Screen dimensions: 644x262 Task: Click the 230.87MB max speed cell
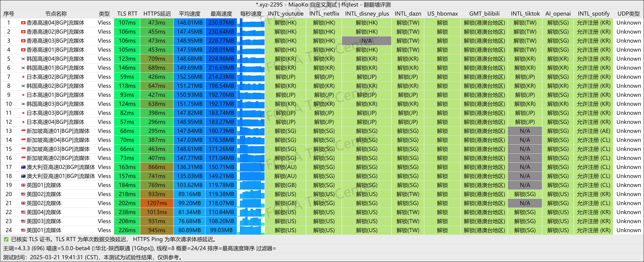tap(221, 23)
